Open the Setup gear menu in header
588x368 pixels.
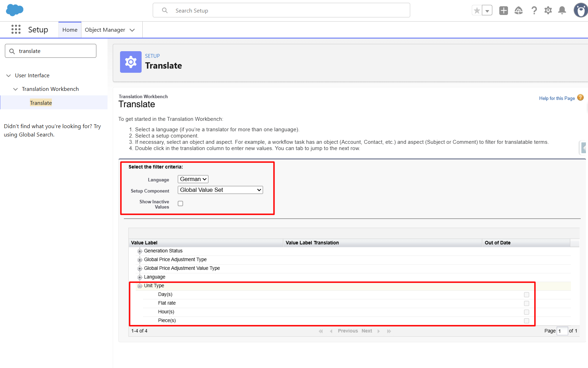[x=548, y=10]
